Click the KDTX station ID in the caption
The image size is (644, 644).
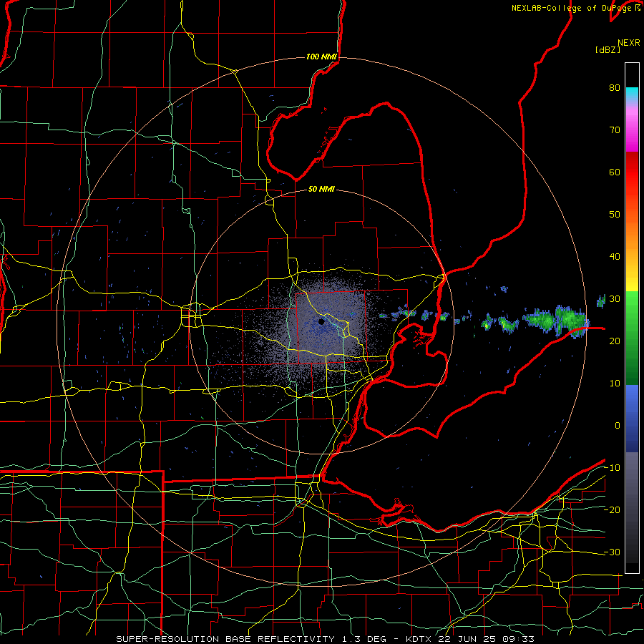coord(419,639)
